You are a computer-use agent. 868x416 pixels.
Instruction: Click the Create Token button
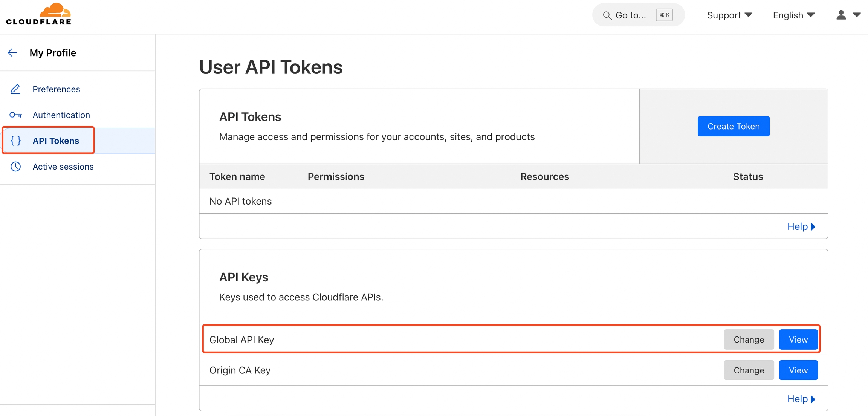[734, 126]
